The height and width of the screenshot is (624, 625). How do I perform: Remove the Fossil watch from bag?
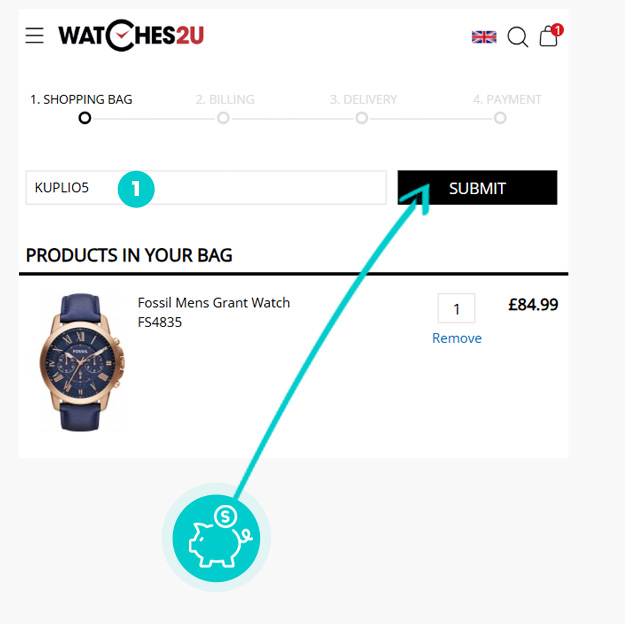pos(457,338)
